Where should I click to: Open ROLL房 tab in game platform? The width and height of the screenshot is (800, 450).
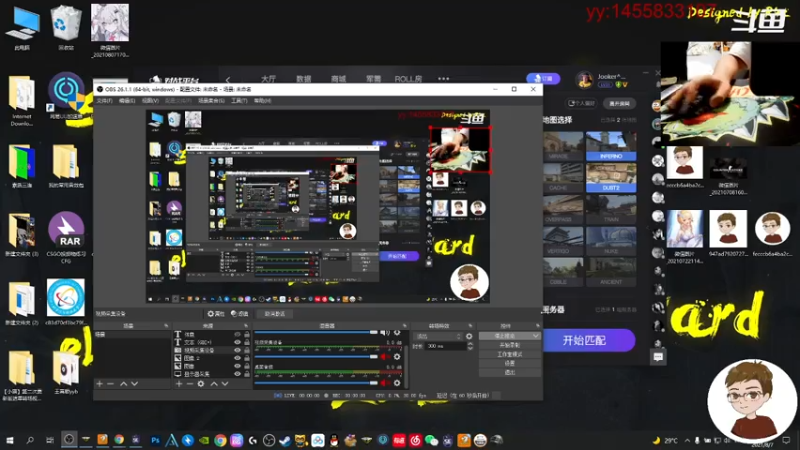click(x=408, y=79)
